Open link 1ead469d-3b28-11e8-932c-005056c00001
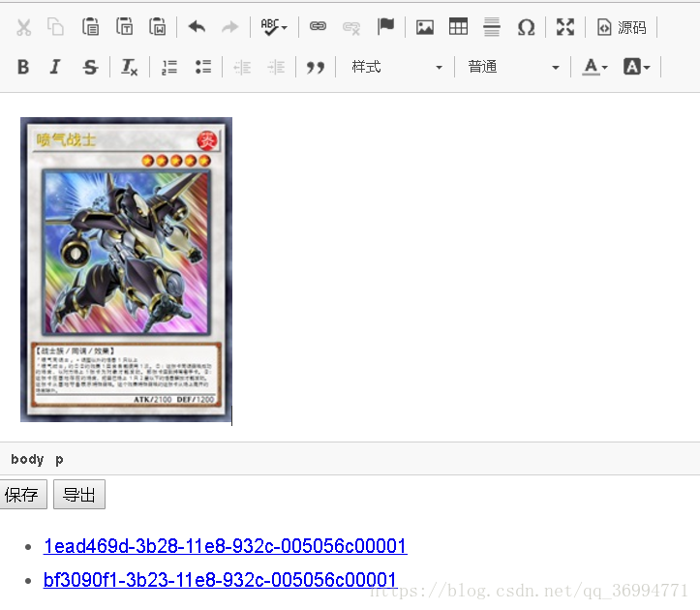 225,546
